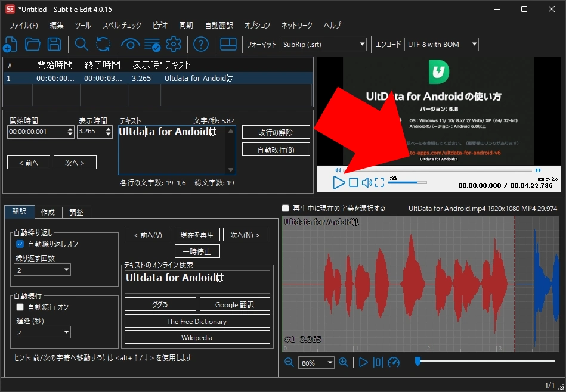Switch to 調整 tab
This screenshot has width=566, height=392.
(x=76, y=213)
